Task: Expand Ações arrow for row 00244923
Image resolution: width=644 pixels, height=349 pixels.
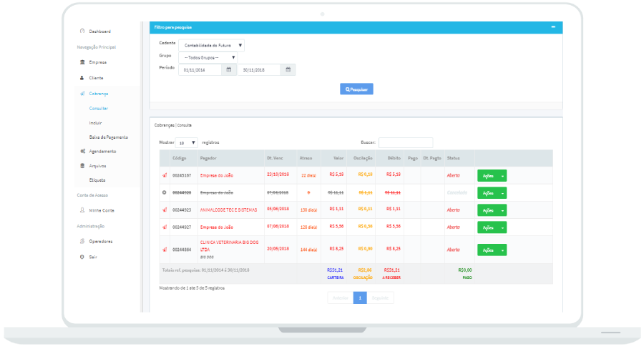Action: coord(503,210)
